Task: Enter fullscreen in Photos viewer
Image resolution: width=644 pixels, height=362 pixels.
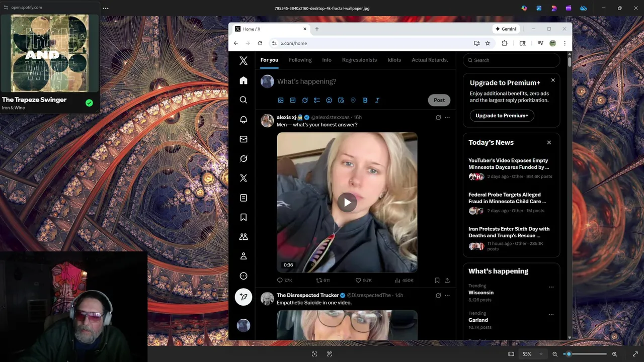Action: (635, 354)
